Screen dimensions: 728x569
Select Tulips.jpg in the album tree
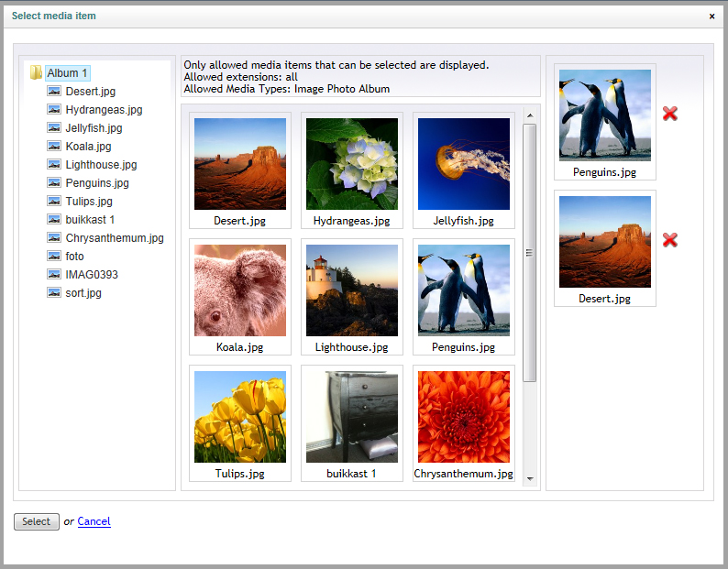(89, 202)
